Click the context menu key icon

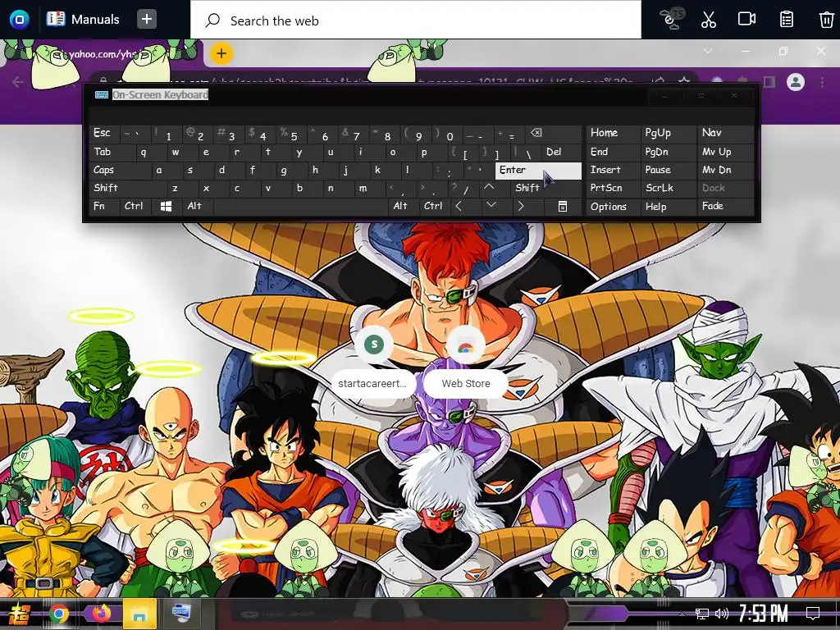[563, 206]
